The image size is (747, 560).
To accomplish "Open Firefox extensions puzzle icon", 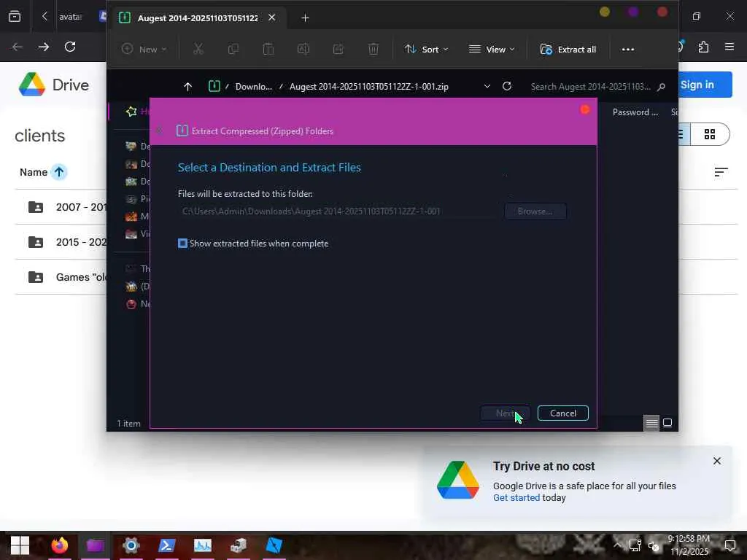I will 703,47.
